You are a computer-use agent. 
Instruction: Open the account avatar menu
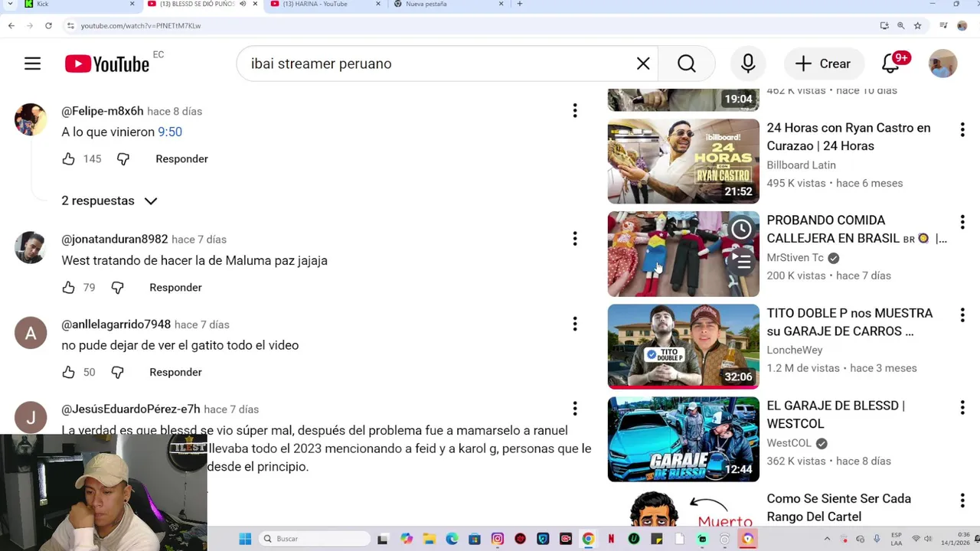pyautogui.click(x=942, y=64)
